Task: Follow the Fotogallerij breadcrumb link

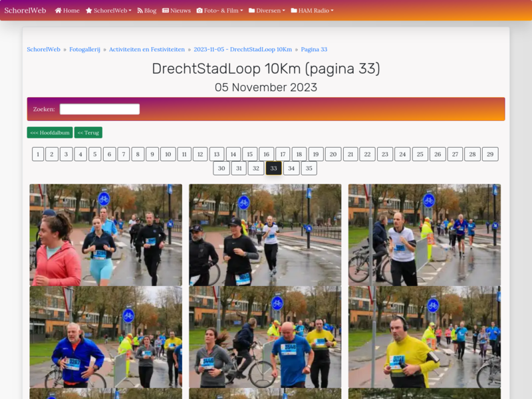Action: tap(85, 49)
